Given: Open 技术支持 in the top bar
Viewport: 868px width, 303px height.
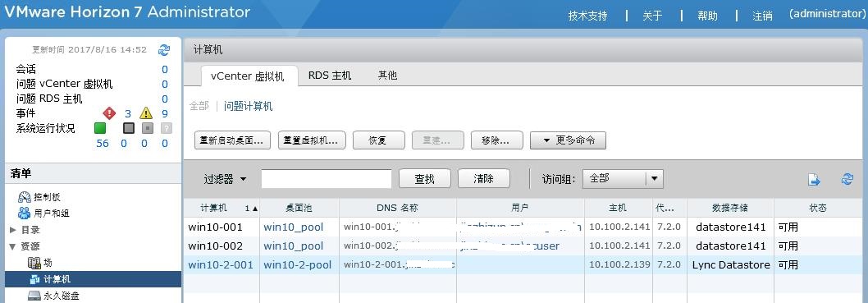Looking at the screenshot, I should 588,16.
